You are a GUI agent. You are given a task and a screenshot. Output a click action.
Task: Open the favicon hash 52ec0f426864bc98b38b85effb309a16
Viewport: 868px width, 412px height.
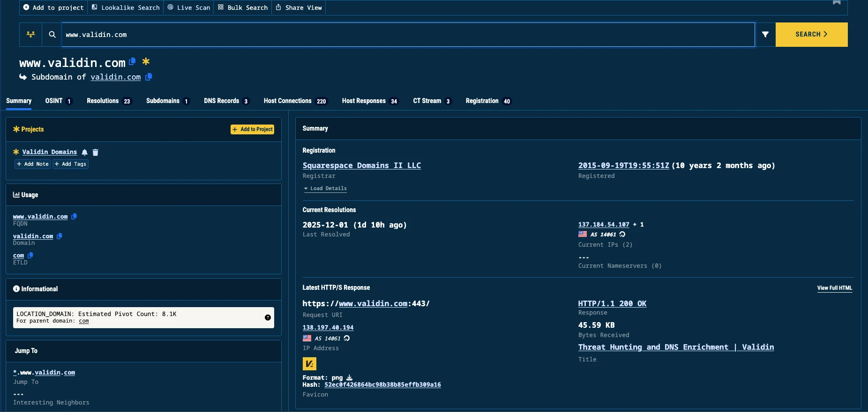pyautogui.click(x=382, y=384)
